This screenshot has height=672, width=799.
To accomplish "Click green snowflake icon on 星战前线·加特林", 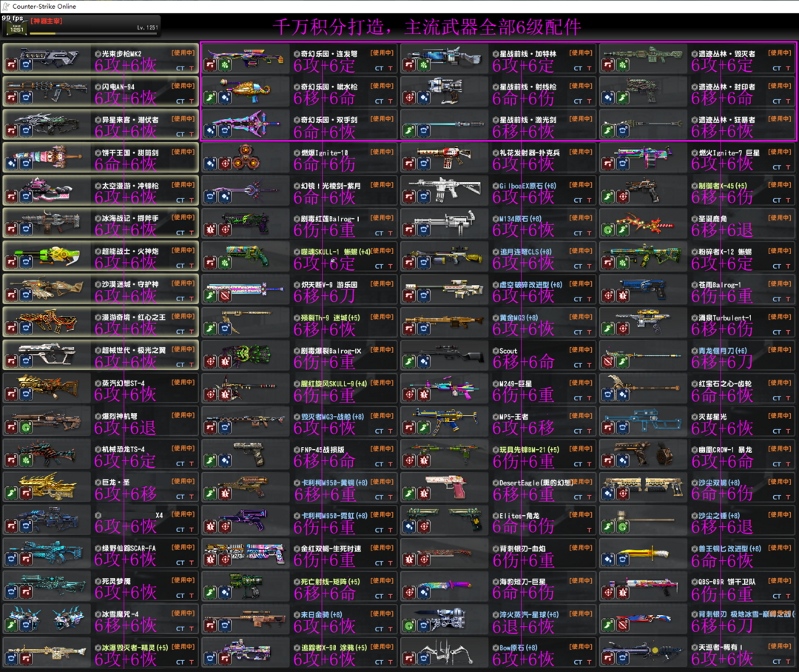I will point(423,64).
